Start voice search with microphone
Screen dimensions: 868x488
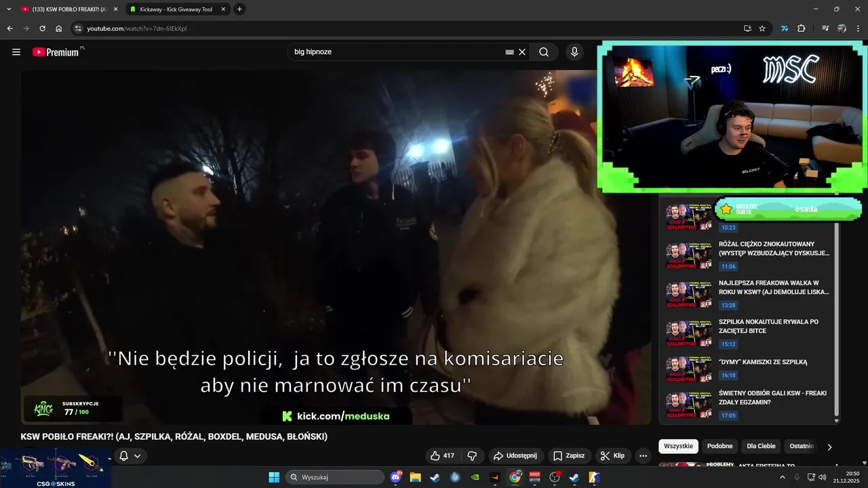tap(574, 52)
